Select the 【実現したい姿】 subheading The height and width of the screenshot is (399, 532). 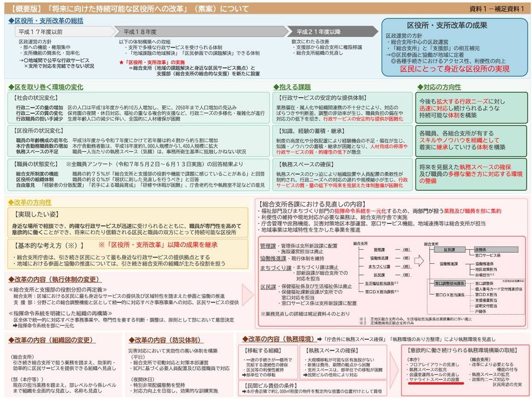pos(36,214)
